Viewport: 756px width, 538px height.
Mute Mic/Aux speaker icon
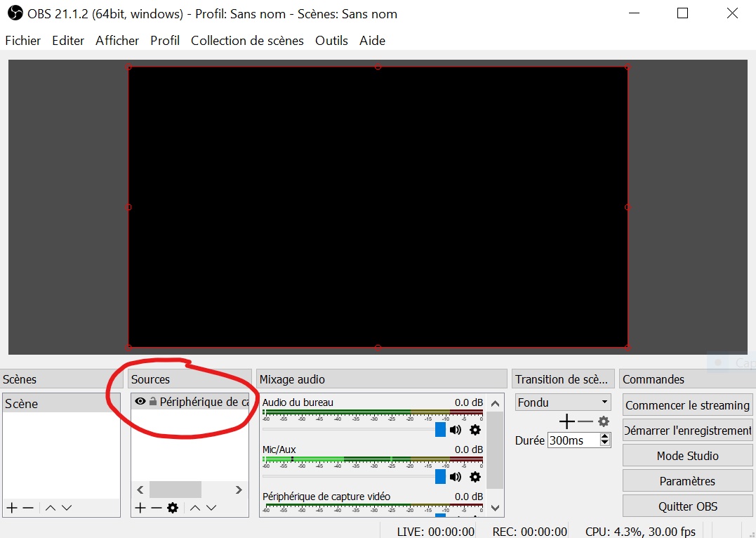[x=455, y=477]
